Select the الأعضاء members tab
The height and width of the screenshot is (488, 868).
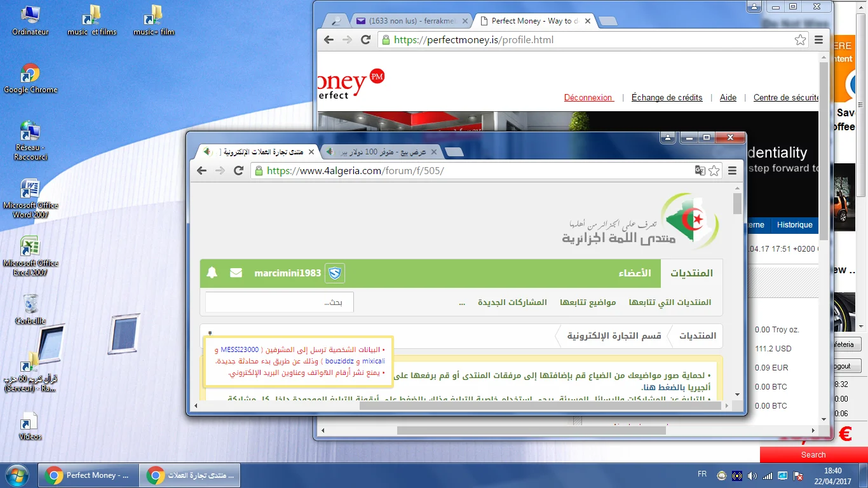pyautogui.click(x=634, y=273)
